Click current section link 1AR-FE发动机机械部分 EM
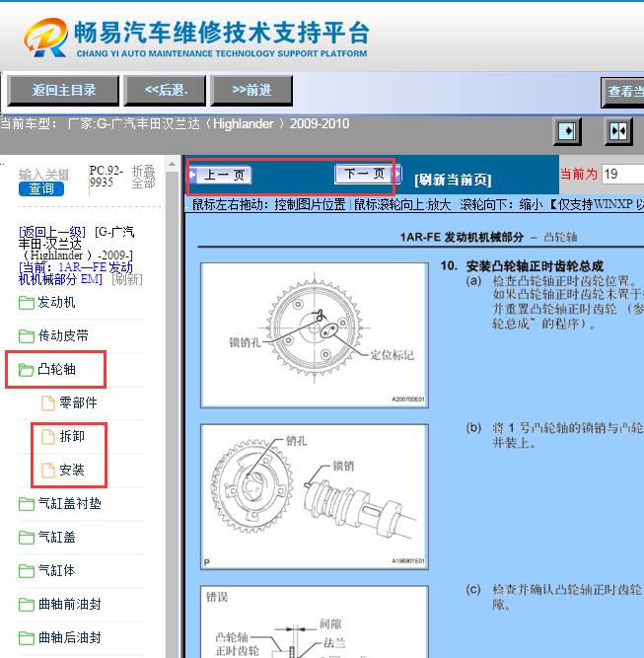 pos(76,273)
